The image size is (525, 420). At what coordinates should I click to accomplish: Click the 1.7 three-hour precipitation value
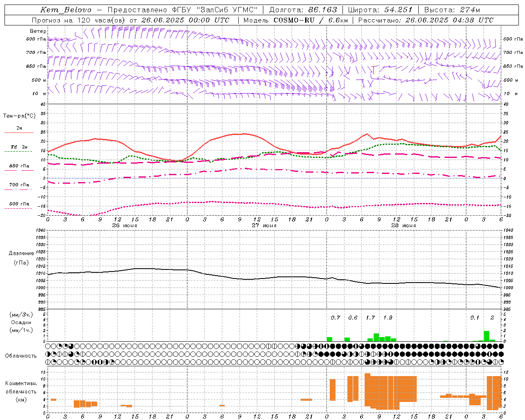point(370,317)
